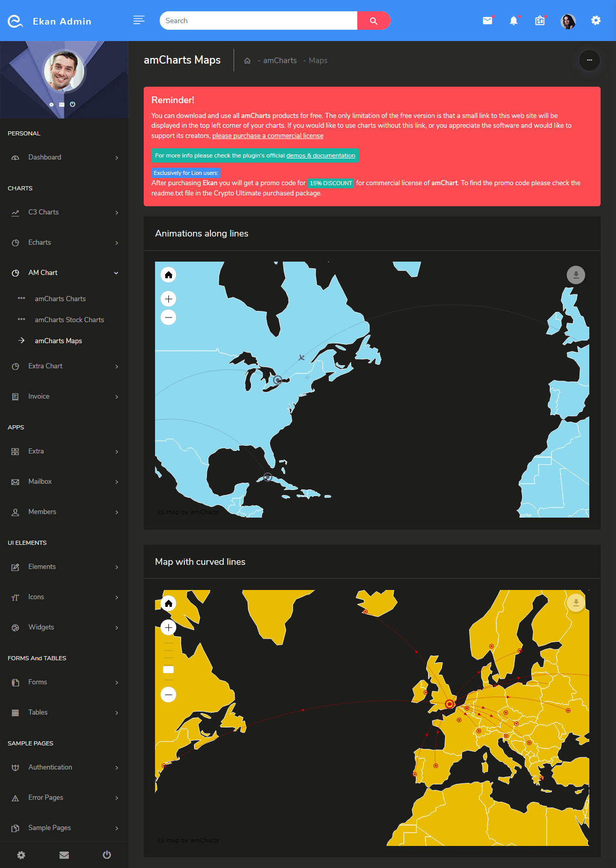Open the notifications bell icon
The image size is (616, 868).
pos(513,21)
